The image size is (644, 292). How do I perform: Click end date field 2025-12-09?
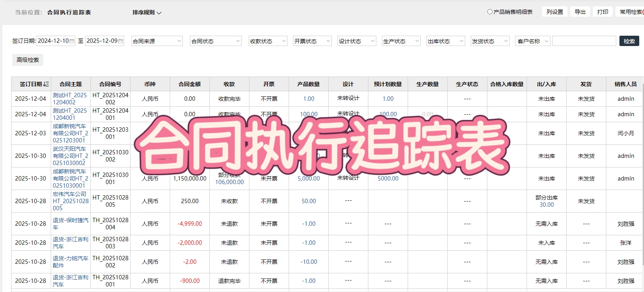pyautogui.click(x=105, y=41)
